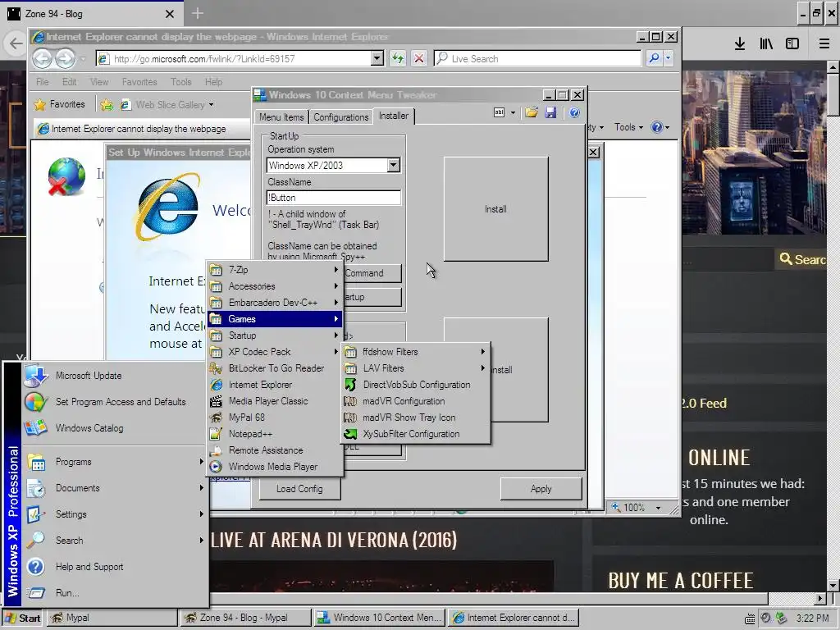The height and width of the screenshot is (630, 840).
Task: Switch to Windows 10 Context Menu taskbar button
Action: click(x=379, y=618)
